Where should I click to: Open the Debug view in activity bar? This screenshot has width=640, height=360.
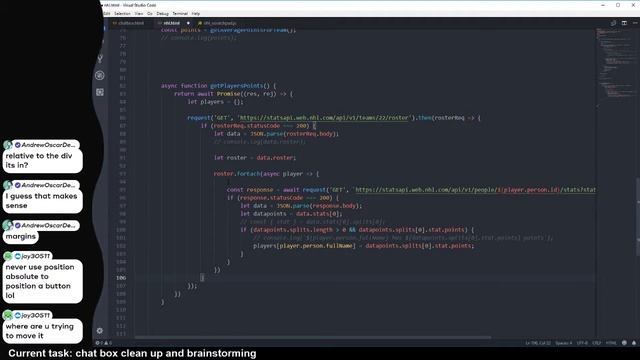pyautogui.click(x=100, y=76)
